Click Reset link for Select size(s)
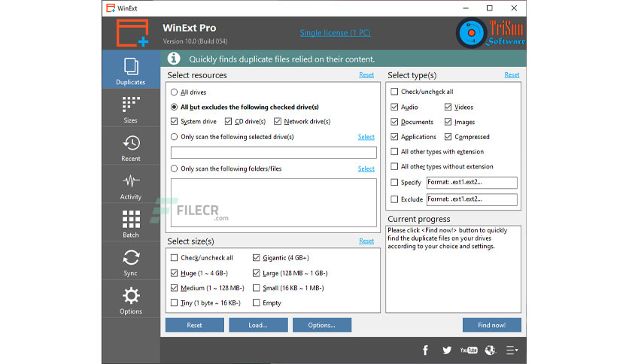This screenshot has height=364, width=629. (366, 241)
